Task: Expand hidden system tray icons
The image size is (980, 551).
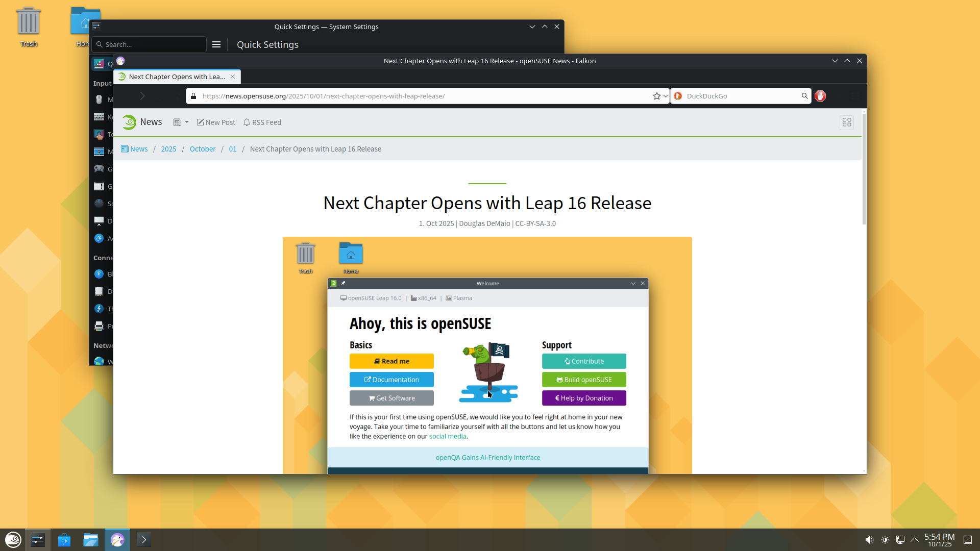Action: coord(915,540)
